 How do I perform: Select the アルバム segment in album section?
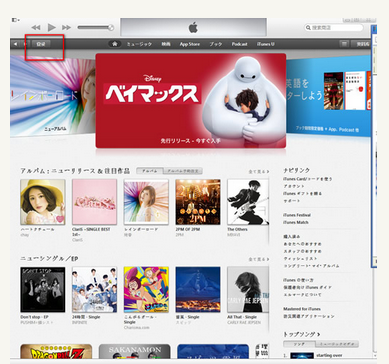pos(150,171)
